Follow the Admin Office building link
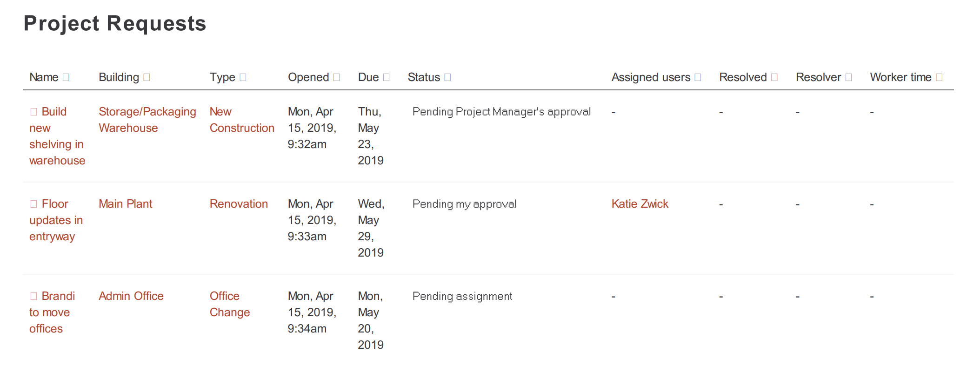Image resolution: width=980 pixels, height=373 pixels. coord(131,296)
